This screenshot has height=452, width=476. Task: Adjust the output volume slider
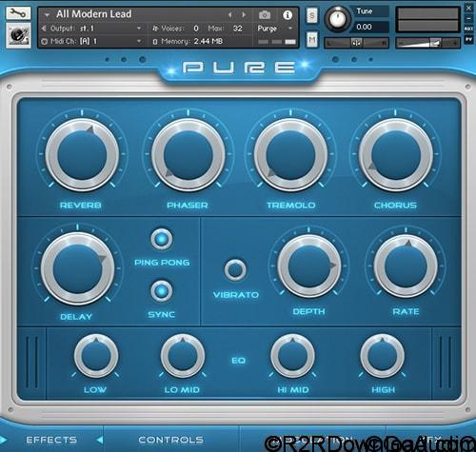point(427,43)
